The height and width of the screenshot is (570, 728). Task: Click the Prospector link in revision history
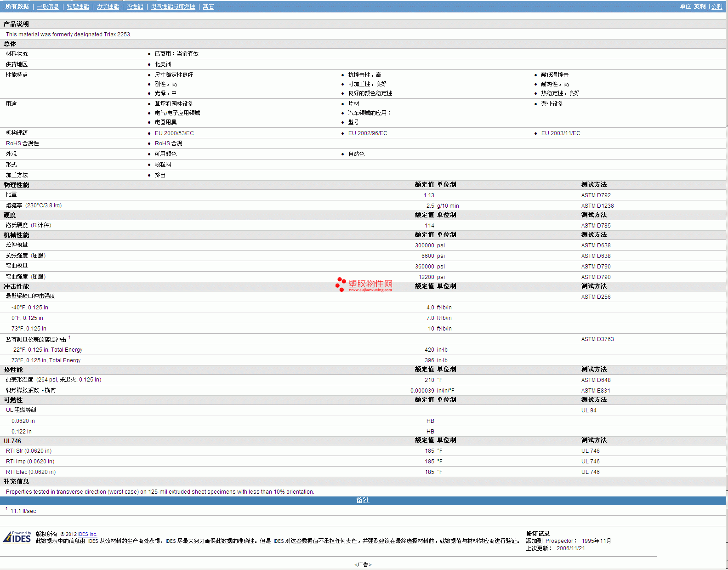[x=559, y=541]
